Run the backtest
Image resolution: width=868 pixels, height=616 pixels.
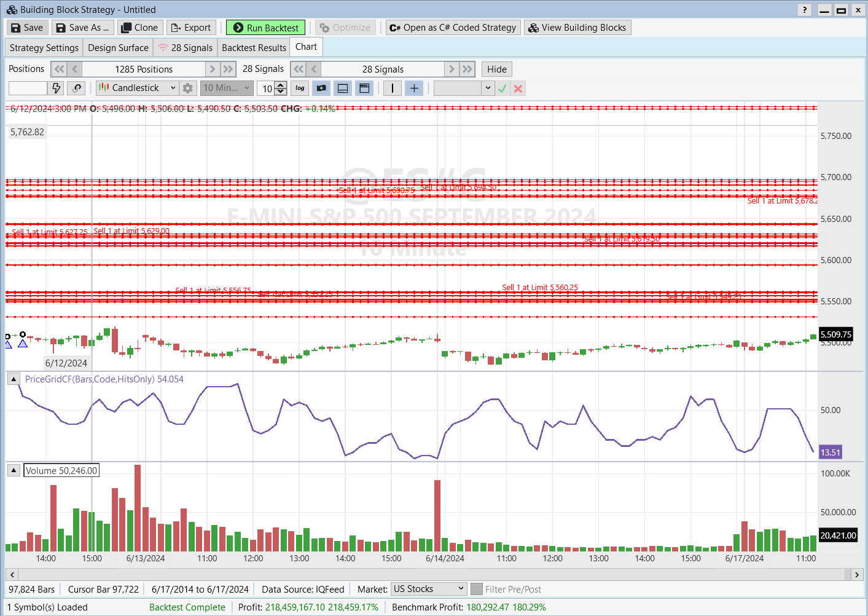(x=265, y=28)
